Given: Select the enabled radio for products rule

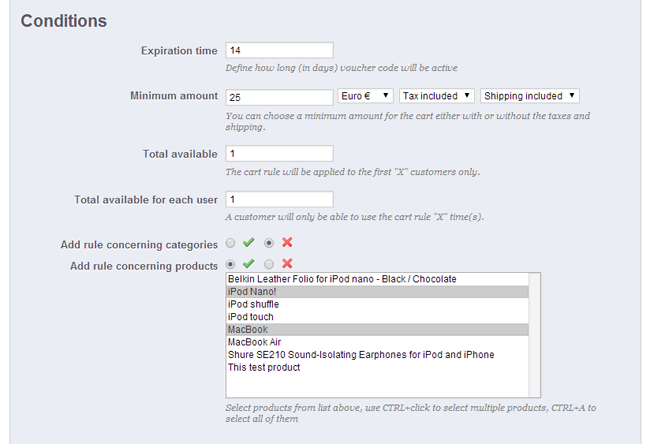Looking at the screenshot, I should (230, 264).
